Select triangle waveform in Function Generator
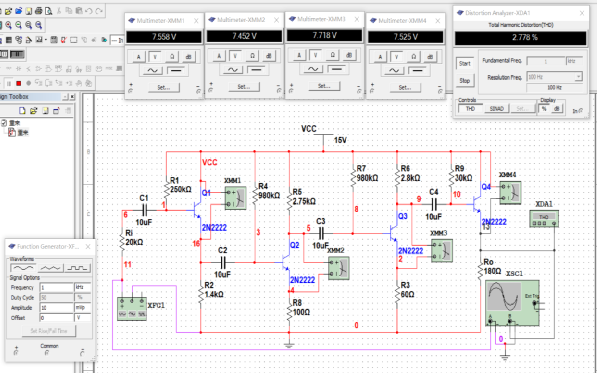 pyautogui.click(x=50, y=268)
